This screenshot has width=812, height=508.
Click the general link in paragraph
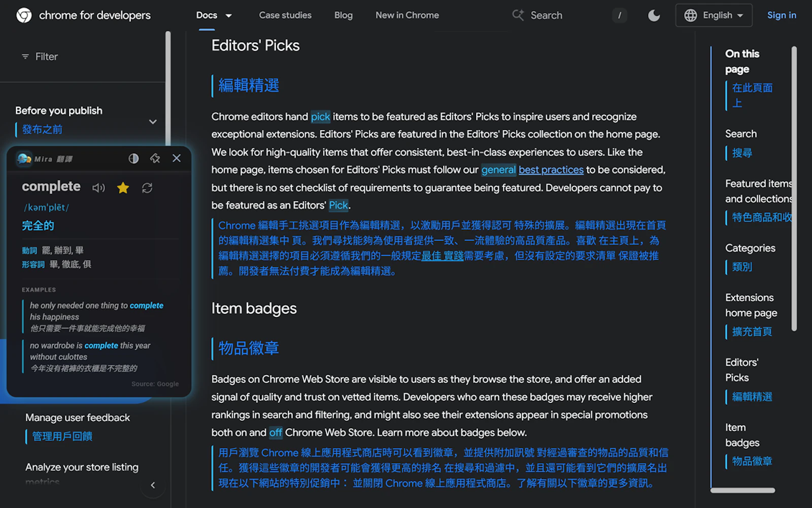(498, 170)
